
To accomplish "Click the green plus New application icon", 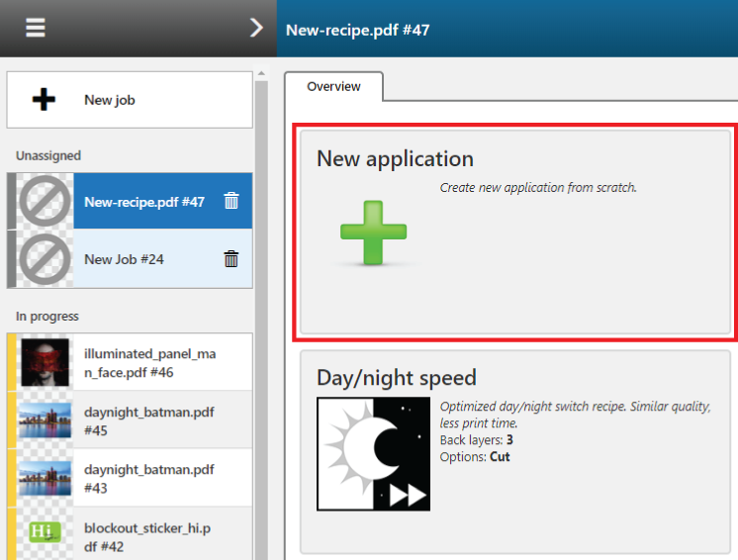I will pyautogui.click(x=373, y=233).
